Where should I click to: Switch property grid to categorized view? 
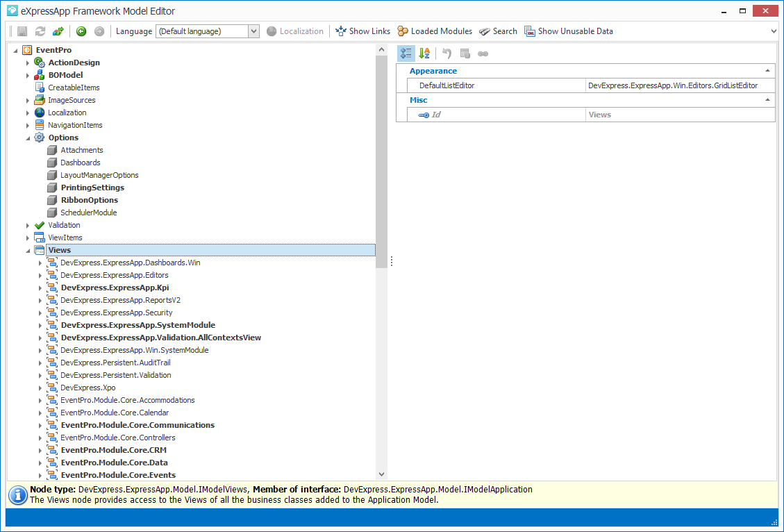click(x=406, y=53)
